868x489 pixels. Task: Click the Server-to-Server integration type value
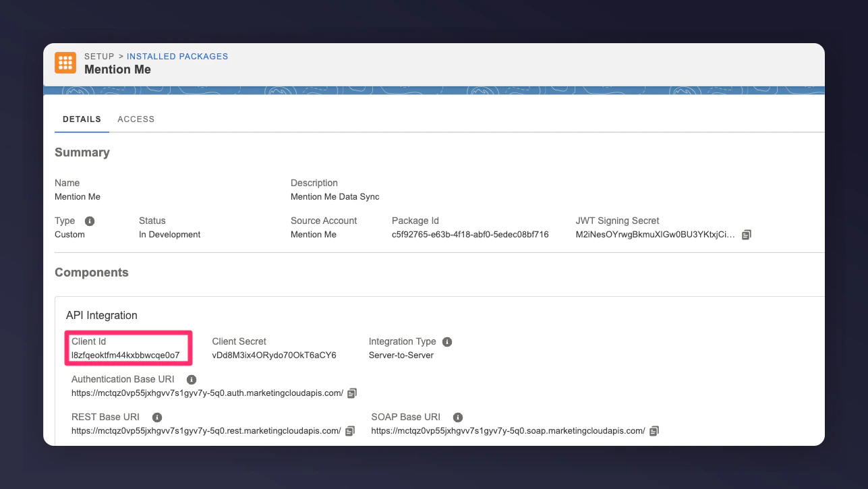401,355
